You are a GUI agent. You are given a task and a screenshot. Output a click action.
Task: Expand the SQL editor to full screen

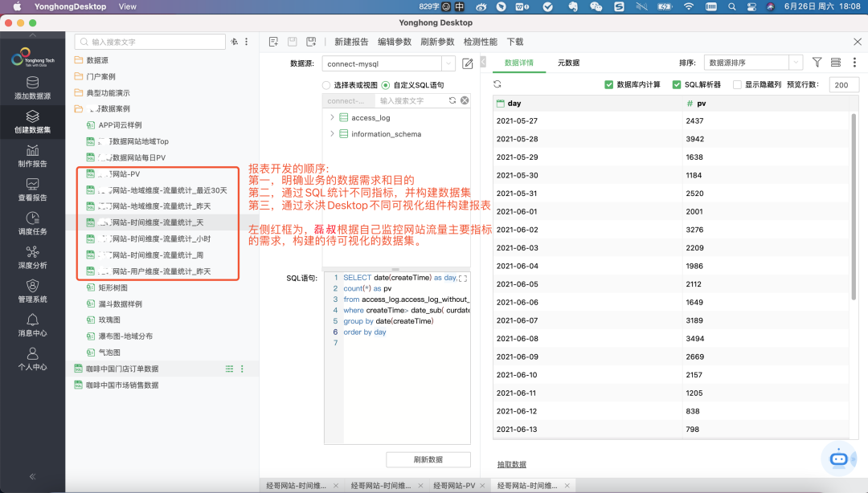[463, 279]
